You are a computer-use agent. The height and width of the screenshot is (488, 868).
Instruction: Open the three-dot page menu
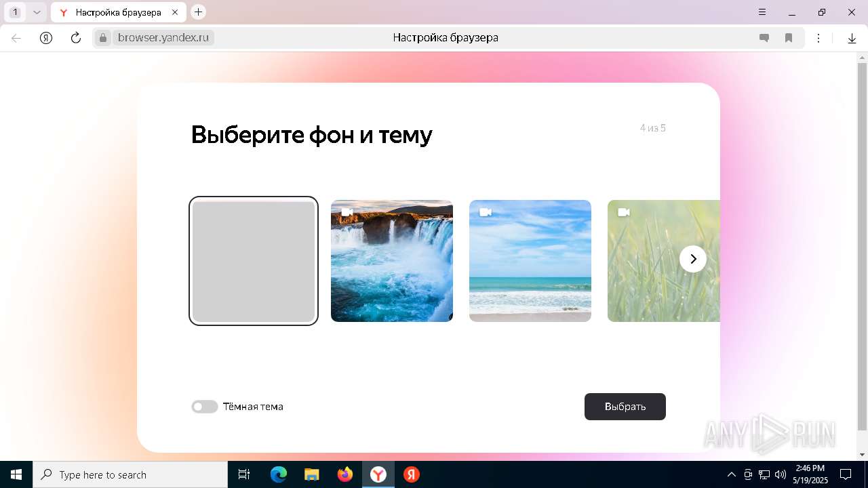click(x=818, y=38)
